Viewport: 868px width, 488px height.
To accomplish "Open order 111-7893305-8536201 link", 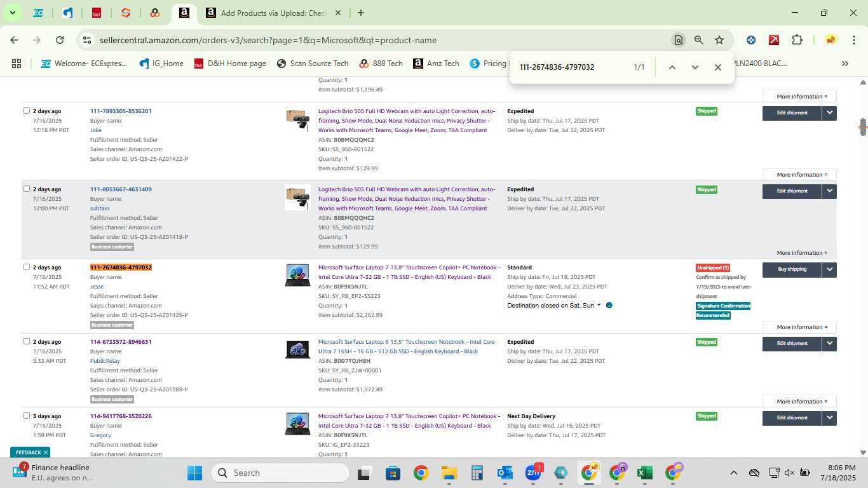I will [121, 111].
